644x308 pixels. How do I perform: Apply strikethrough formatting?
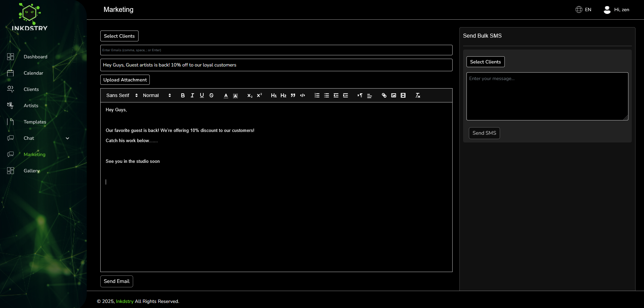pyautogui.click(x=211, y=95)
